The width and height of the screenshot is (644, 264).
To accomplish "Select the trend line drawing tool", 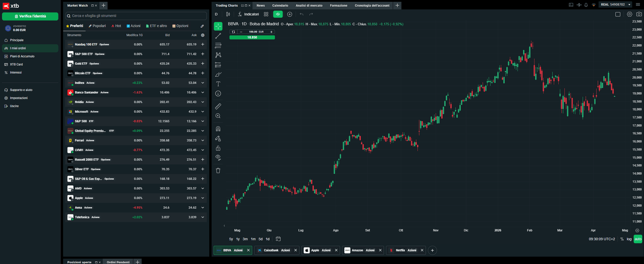I will coord(218,36).
